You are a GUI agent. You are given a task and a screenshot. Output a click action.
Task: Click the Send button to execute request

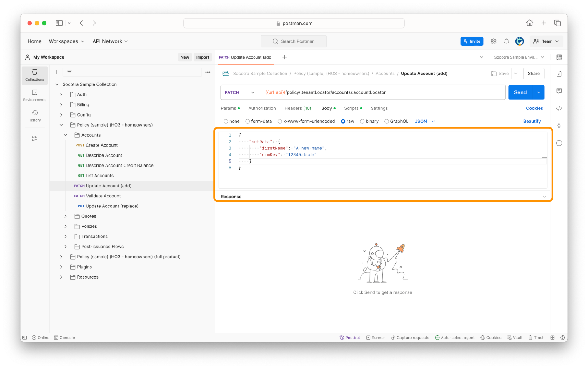520,92
